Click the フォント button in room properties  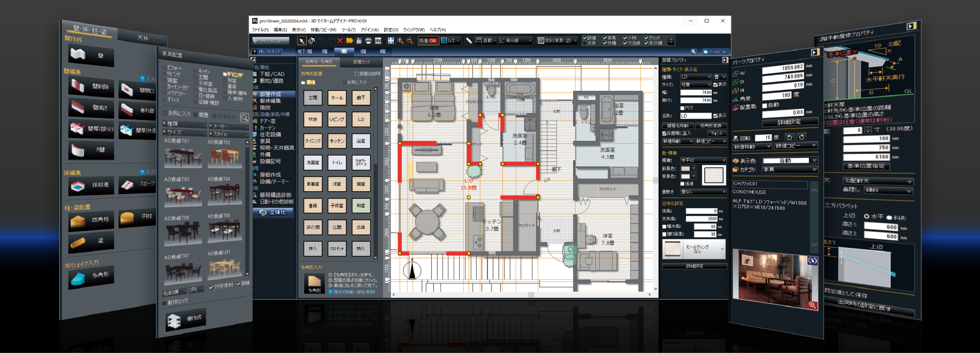tap(717, 133)
